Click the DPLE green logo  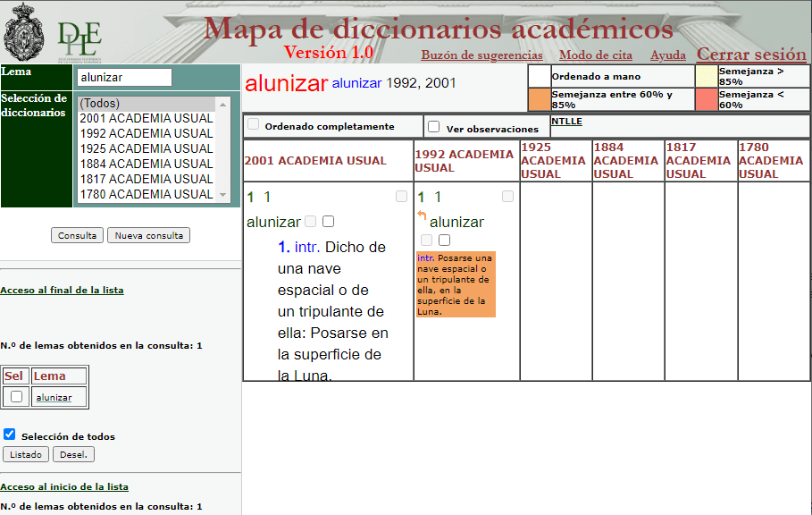[x=80, y=38]
